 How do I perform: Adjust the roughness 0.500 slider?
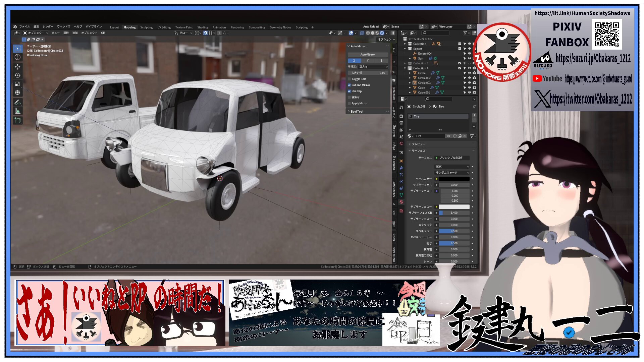(x=454, y=243)
